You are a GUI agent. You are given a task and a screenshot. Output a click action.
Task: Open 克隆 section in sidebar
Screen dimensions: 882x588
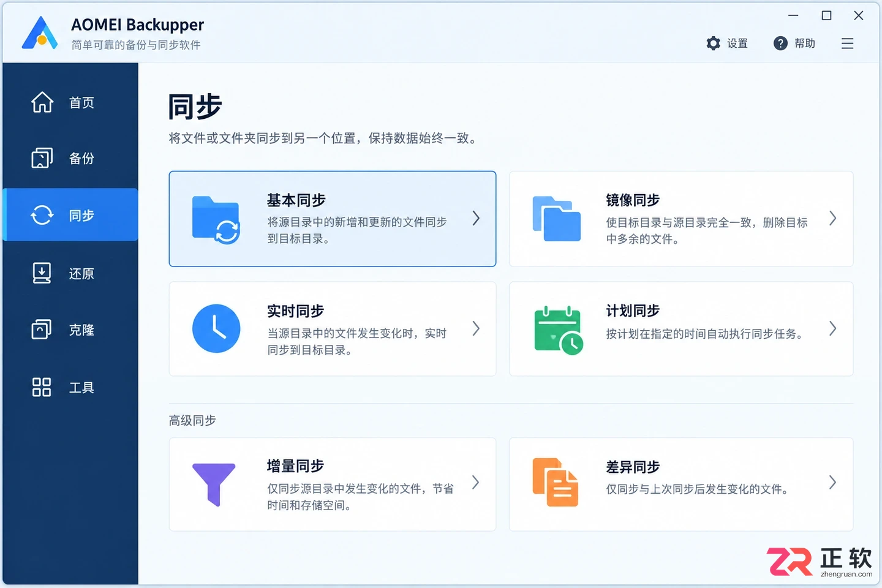coord(81,330)
